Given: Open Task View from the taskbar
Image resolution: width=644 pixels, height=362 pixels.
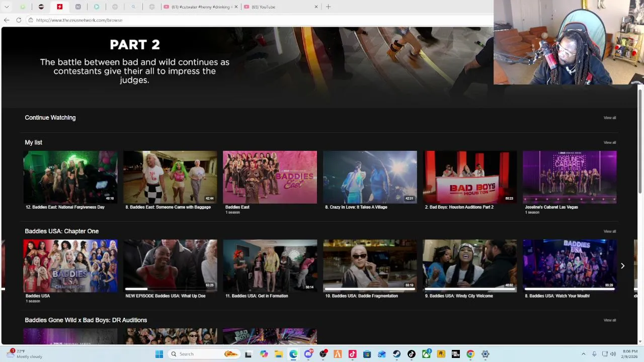Looking at the screenshot, I should [249, 354].
